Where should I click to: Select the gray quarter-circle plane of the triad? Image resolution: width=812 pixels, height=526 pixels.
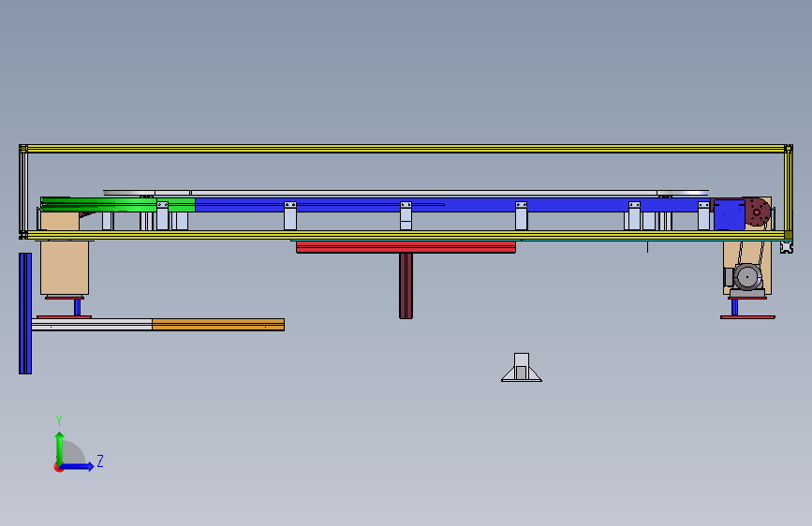[74, 452]
